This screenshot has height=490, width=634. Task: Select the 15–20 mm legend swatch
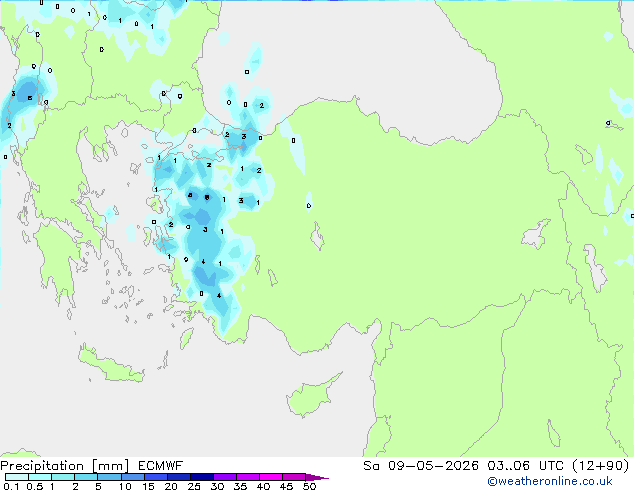point(156,477)
